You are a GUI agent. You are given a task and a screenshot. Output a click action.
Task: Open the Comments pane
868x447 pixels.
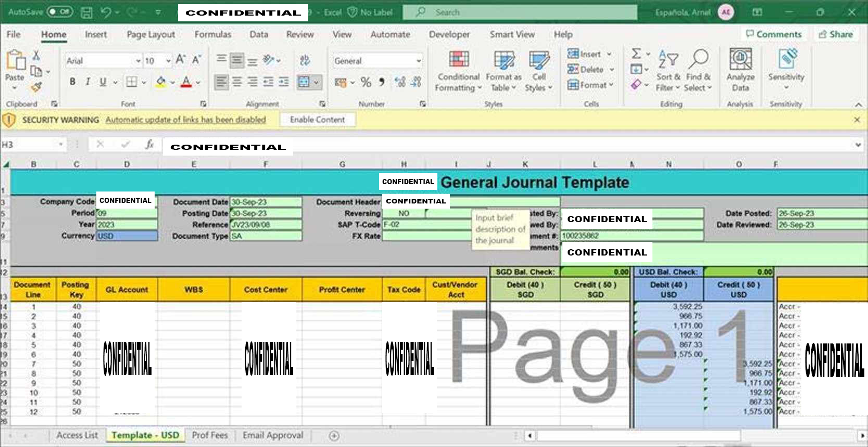click(774, 34)
